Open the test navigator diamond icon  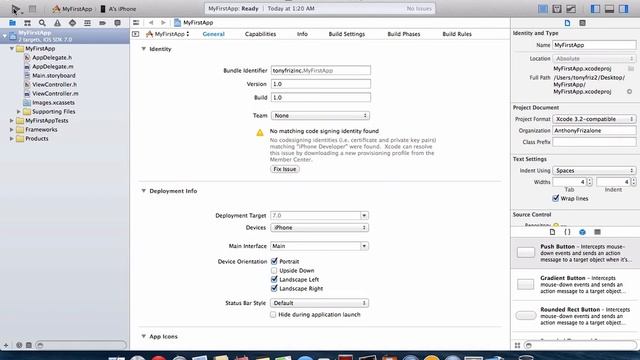pos(72,23)
